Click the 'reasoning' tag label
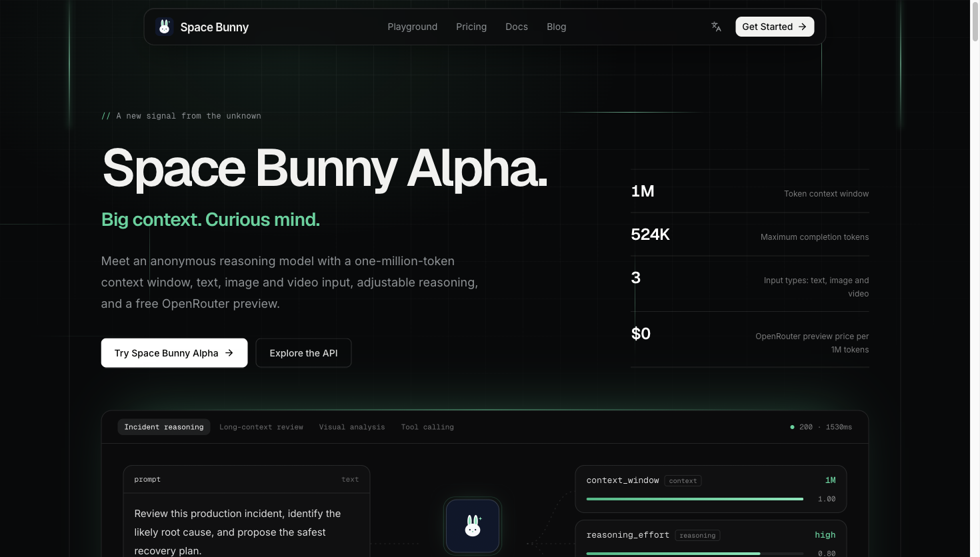This screenshot has width=980, height=557. point(697,536)
